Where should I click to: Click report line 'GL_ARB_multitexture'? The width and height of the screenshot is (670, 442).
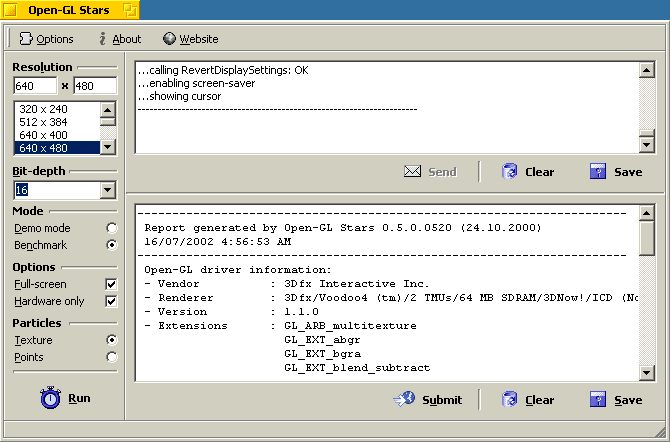coord(350,326)
